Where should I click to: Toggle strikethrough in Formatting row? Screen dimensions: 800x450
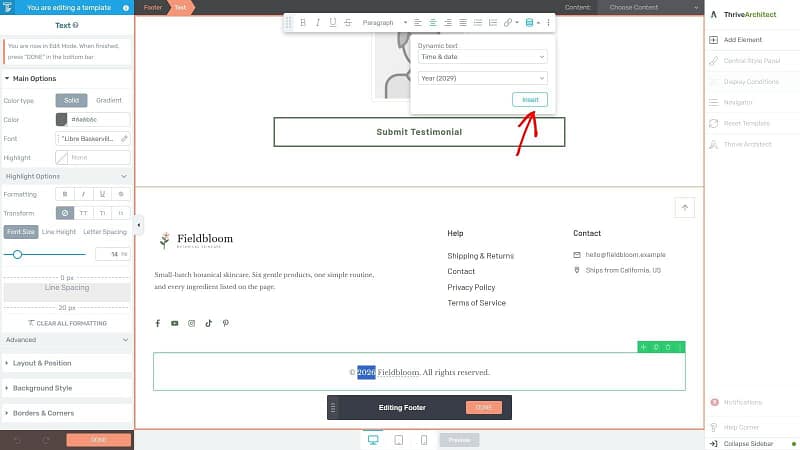(121, 194)
